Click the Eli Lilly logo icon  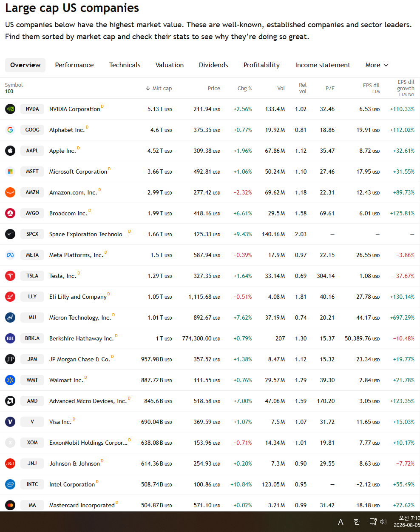[10, 297]
